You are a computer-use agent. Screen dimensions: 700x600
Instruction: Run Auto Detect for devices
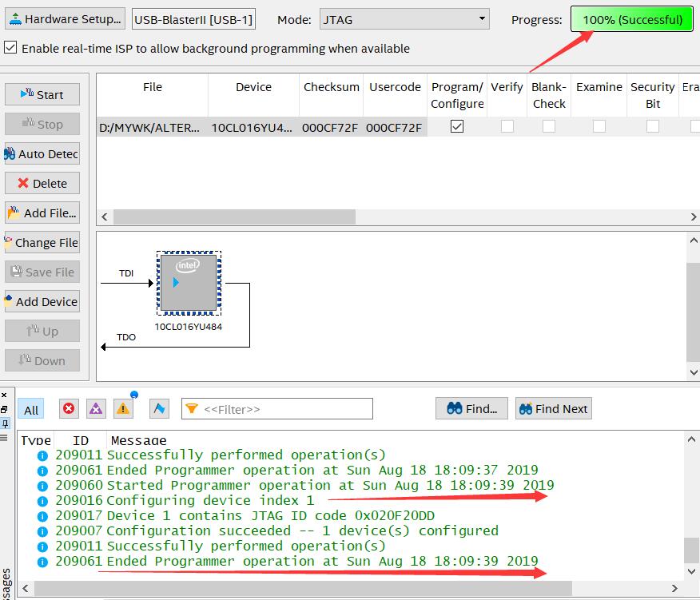[x=42, y=153]
